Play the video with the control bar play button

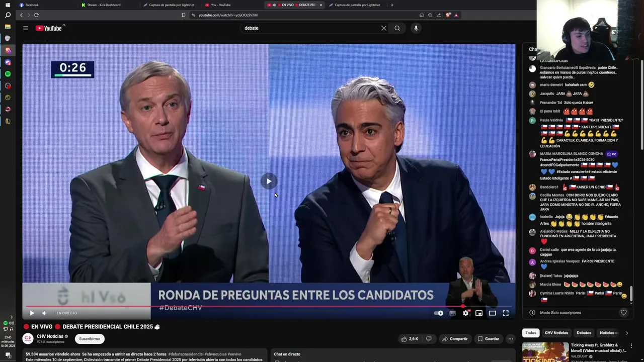pos(32,313)
